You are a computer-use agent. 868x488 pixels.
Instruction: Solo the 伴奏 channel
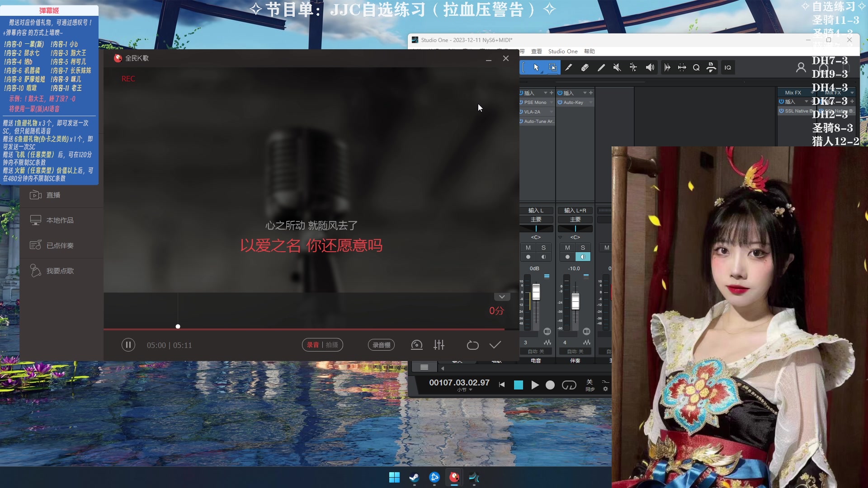point(583,248)
